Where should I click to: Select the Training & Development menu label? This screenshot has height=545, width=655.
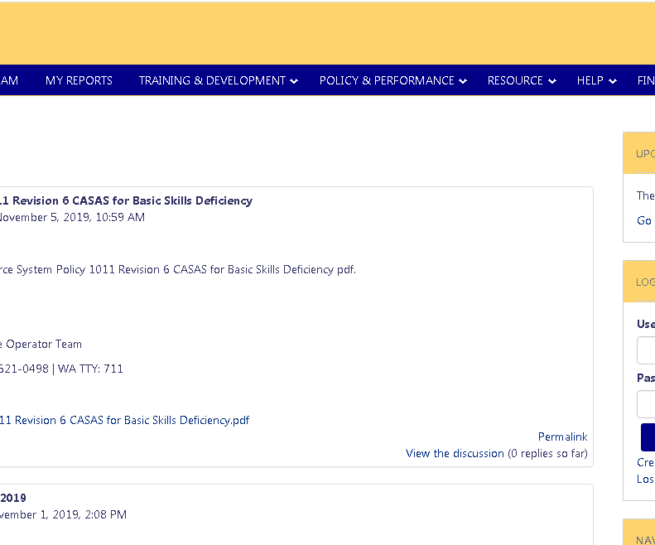click(x=211, y=80)
